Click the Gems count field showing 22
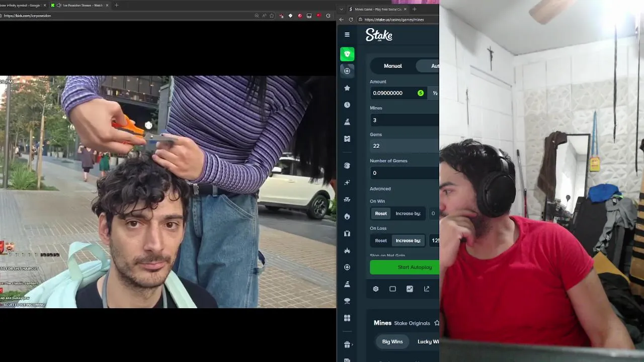The width and height of the screenshot is (644, 362). pyautogui.click(x=405, y=146)
